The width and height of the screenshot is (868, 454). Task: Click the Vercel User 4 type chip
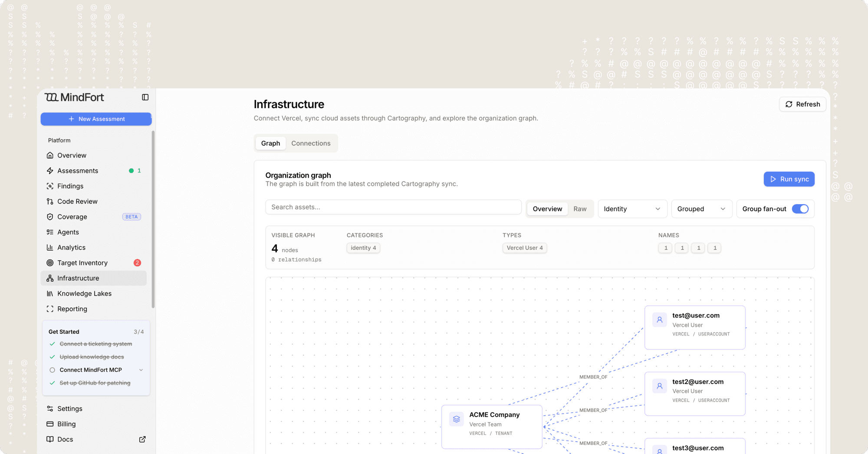(x=525, y=248)
